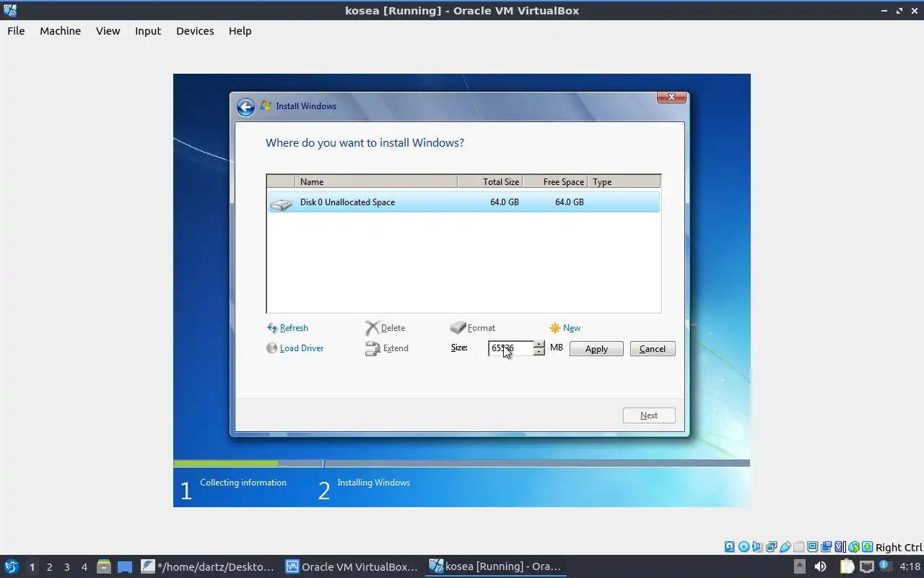Click the Name column header

376,181
